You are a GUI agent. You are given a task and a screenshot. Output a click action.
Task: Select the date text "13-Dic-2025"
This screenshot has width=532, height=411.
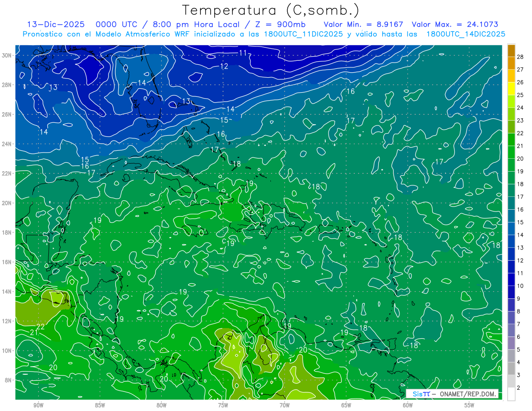coord(55,24)
